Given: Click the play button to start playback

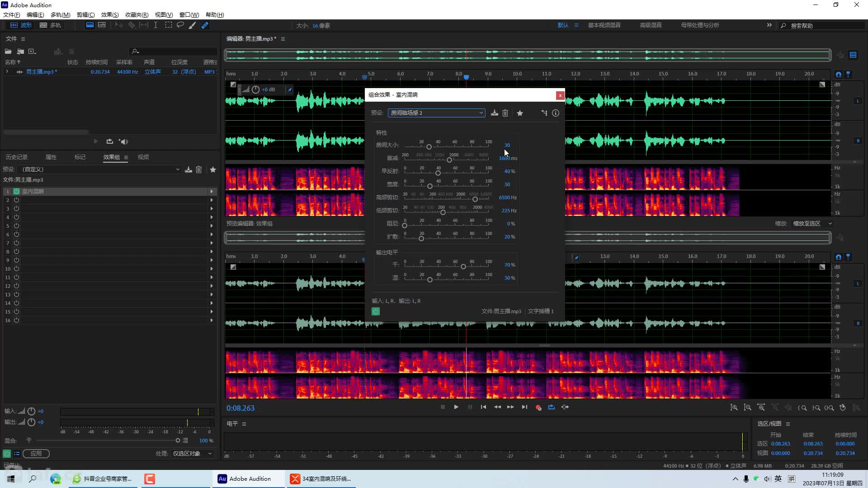Looking at the screenshot, I should coord(455,407).
